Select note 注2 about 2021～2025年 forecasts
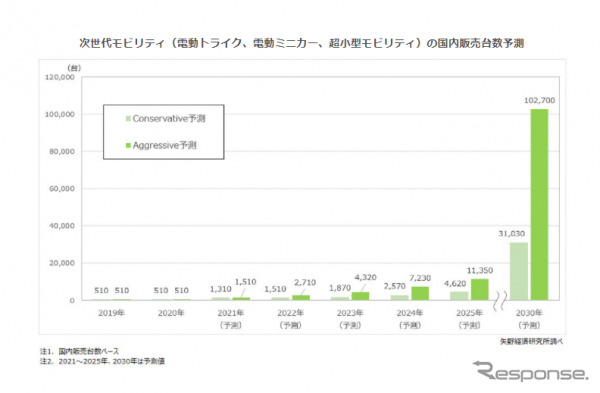 tap(103, 361)
